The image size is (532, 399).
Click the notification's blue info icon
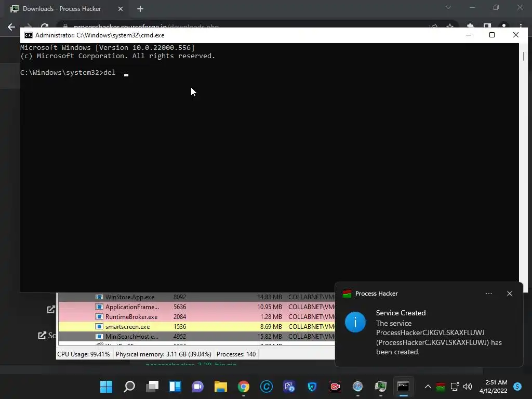click(x=355, y=322)
